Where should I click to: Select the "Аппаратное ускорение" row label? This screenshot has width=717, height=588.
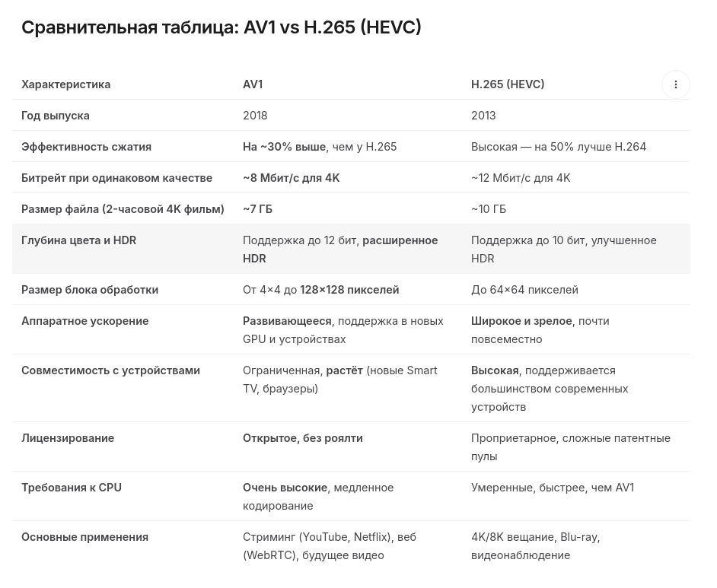tap(84, 321)
